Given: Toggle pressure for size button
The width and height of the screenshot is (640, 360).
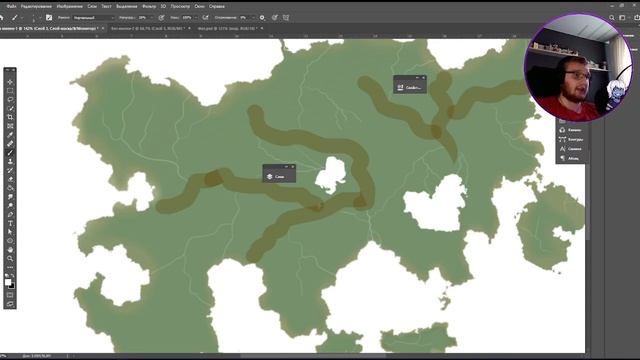Looking at the screenshot, I should pyautogui.click(x=275, y=18).
